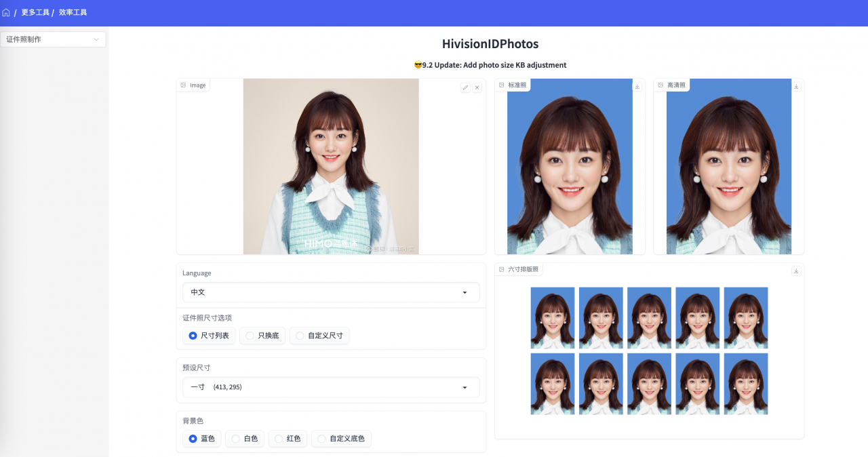Open the Language dropdown showing 中文
The height and width of the screenshot is (457, 868).
pos(331,292)
